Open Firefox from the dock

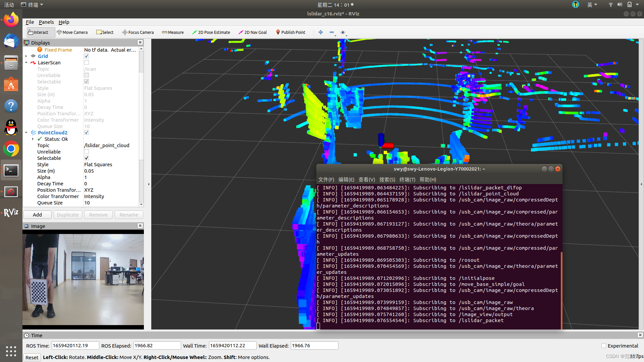(x=11, y=20)
